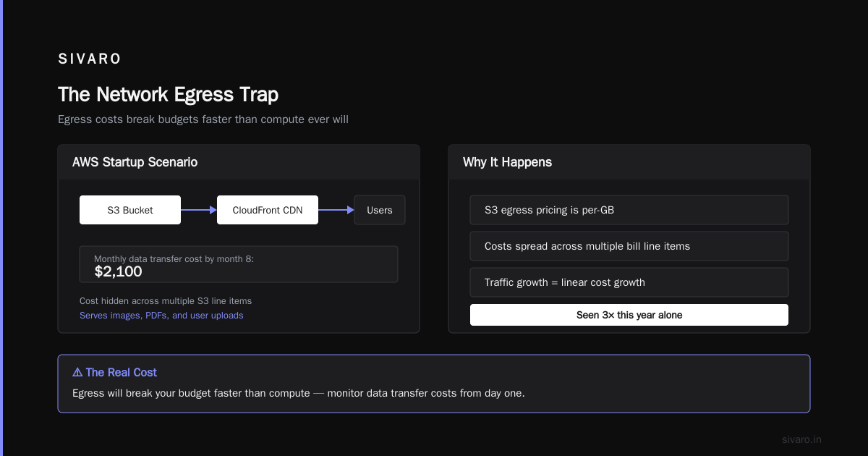Click the Users diagram box

click(380, 210)
